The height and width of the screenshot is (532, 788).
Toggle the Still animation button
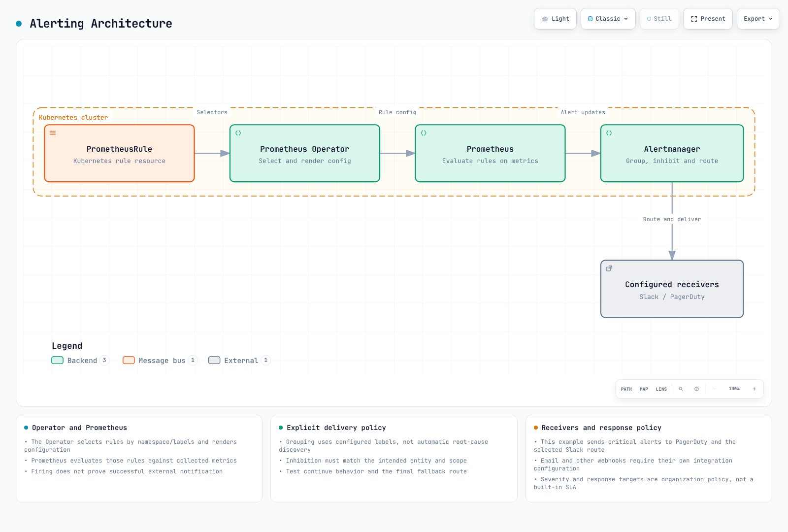659,19
